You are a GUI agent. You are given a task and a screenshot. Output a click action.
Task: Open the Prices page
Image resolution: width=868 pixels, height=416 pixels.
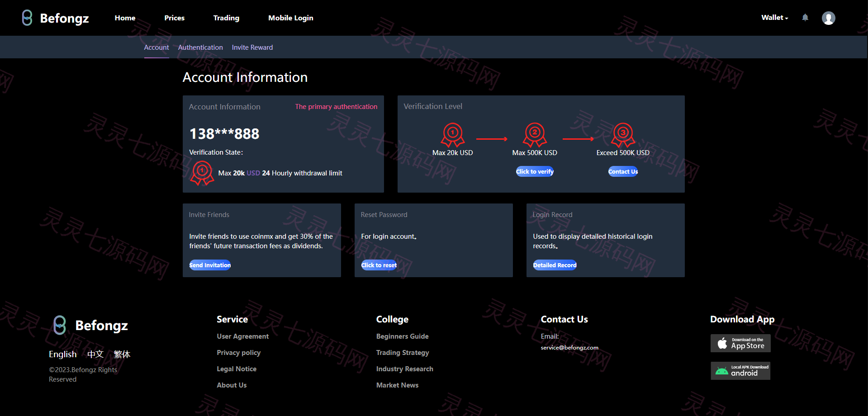(x=175, y=18)
